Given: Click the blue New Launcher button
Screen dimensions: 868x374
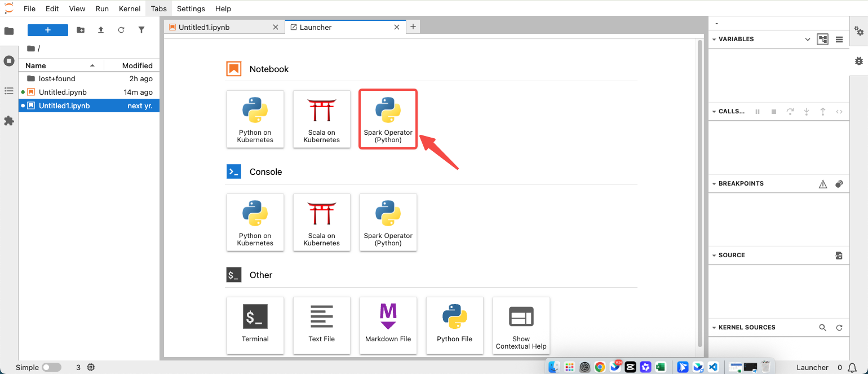Looking at the screenshot, I should [48, 30].
